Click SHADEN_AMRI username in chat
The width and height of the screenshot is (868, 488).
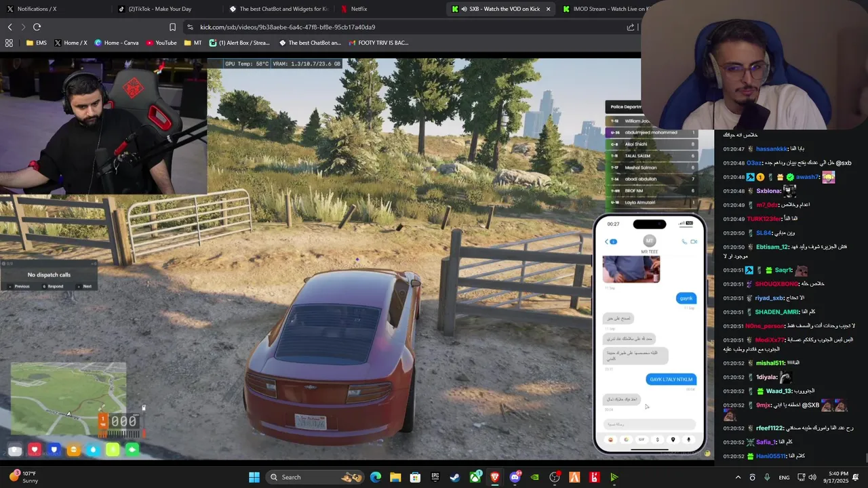point(777,312)
